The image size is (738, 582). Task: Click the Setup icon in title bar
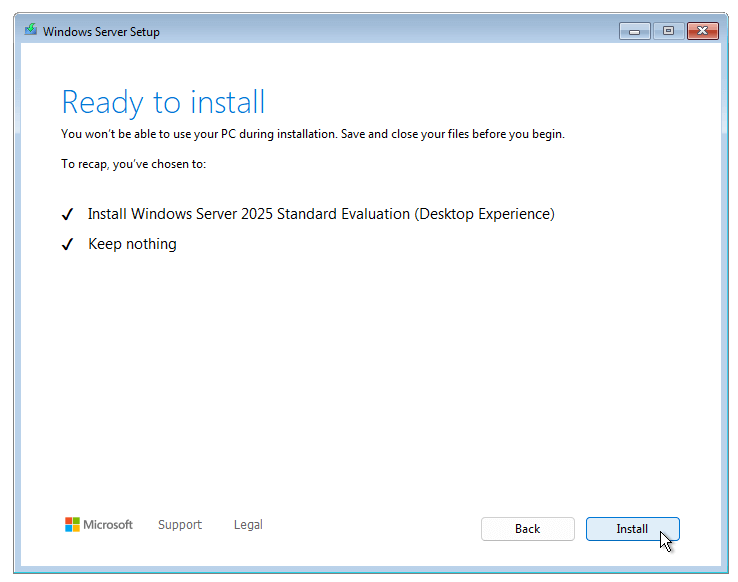click(x=31, y=30)
